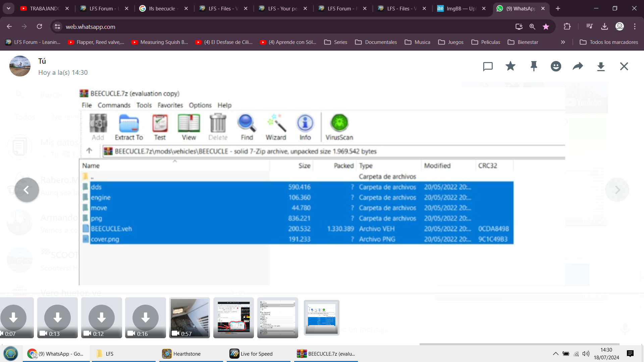Open the Chrome extensions menu
Viewport: 644px width, 362px height.
click(567, 26)
